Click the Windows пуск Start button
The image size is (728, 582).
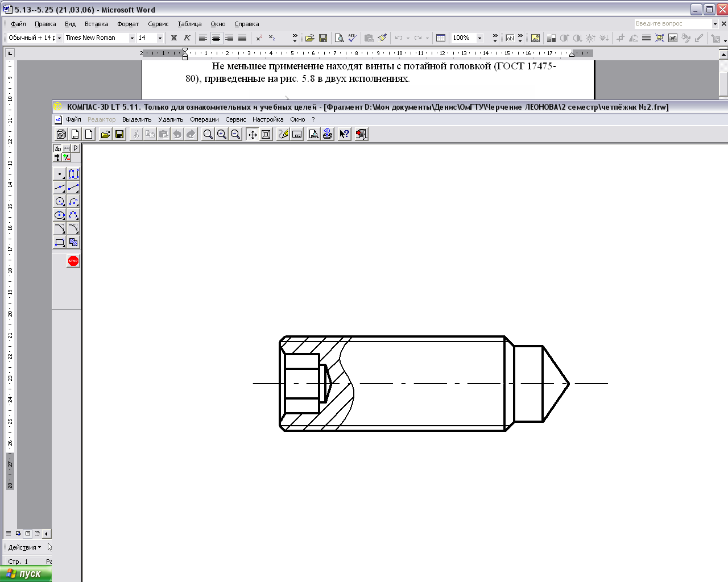tap(26, 573)
